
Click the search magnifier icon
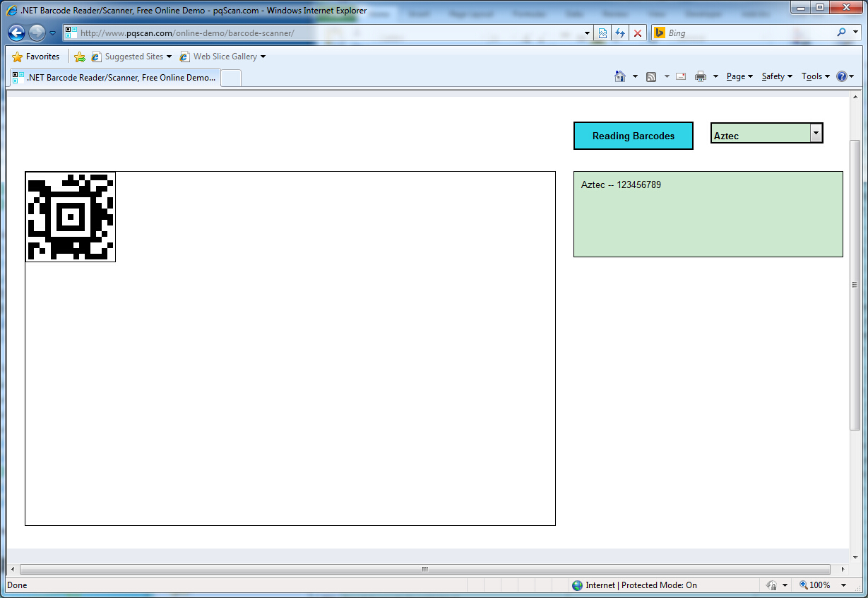point(841,33)
